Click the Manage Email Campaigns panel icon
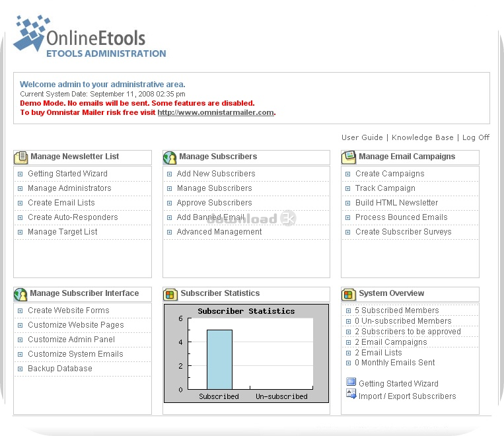 (x=349, y=157)
